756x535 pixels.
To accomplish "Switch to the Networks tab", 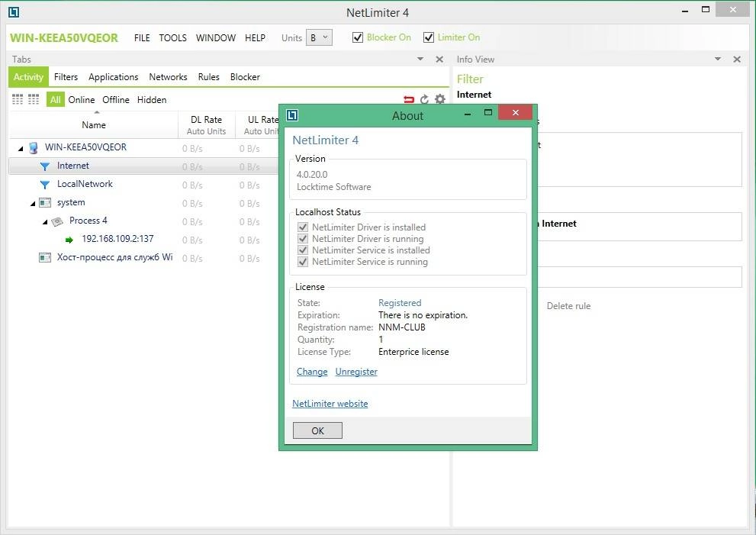I will [x=168, y=77].
